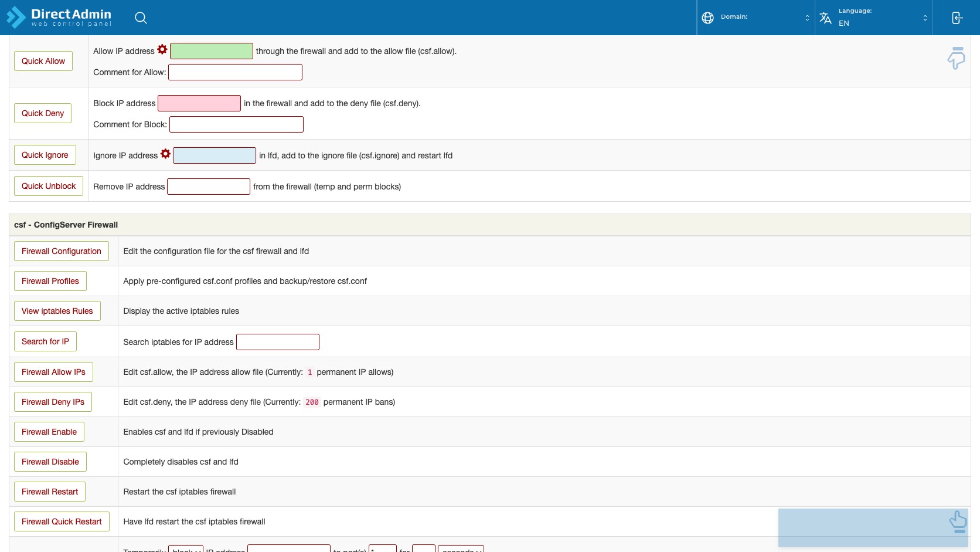The height and width of the screenshot is (552, 980).
Task: Focus the blue Ignore IP address field
Action: click(215, 155)
